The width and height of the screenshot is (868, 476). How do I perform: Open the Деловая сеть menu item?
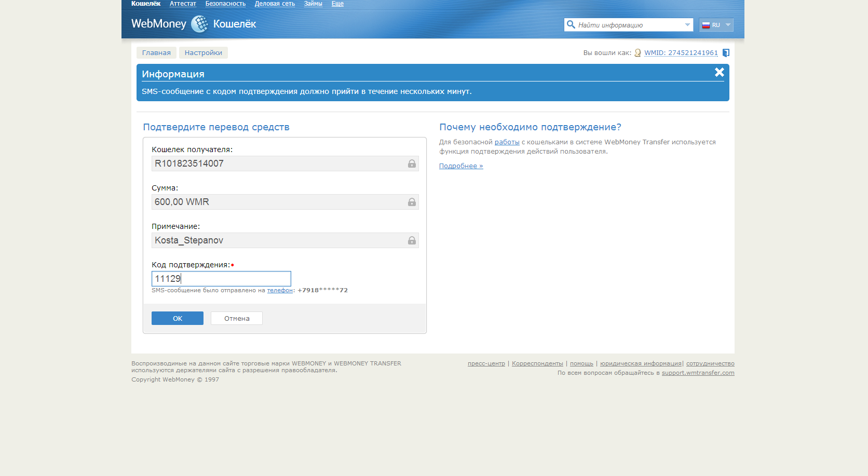(x=275, y=4)
